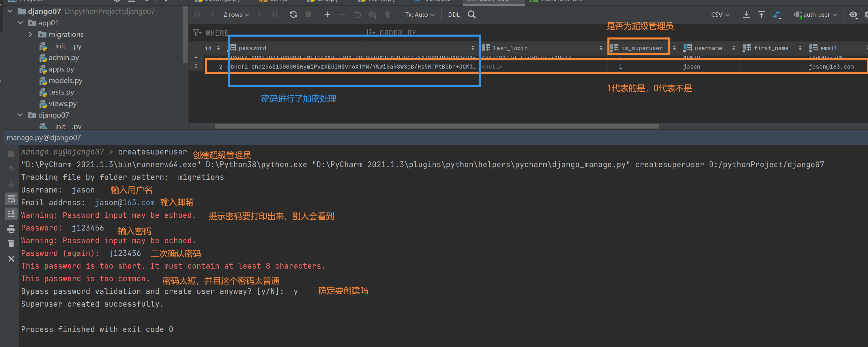Click the jason@163.com email cell
The image size is (868, 347).
tap(831, 67)
